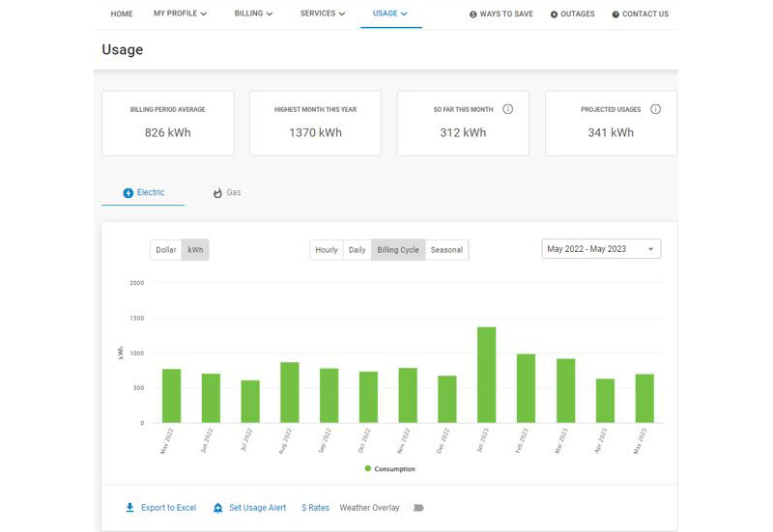Click the green Consumption legend swatch
This screenshot has height=532, width=773.
click(x=368, y=468)
